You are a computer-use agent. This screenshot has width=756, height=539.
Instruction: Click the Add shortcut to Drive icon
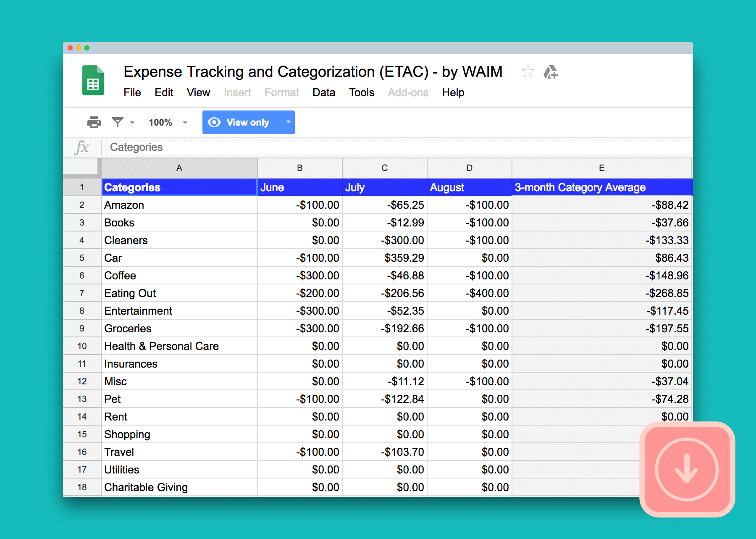[x=551, y=72]
